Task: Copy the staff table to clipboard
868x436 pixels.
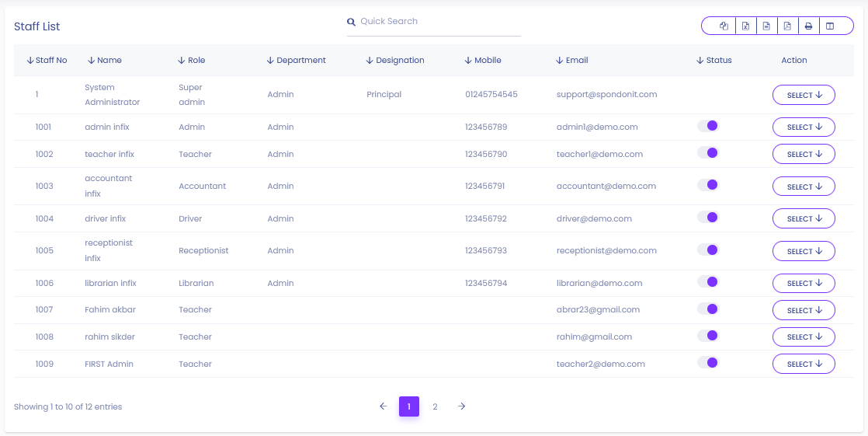Action: tap(724, 26)
